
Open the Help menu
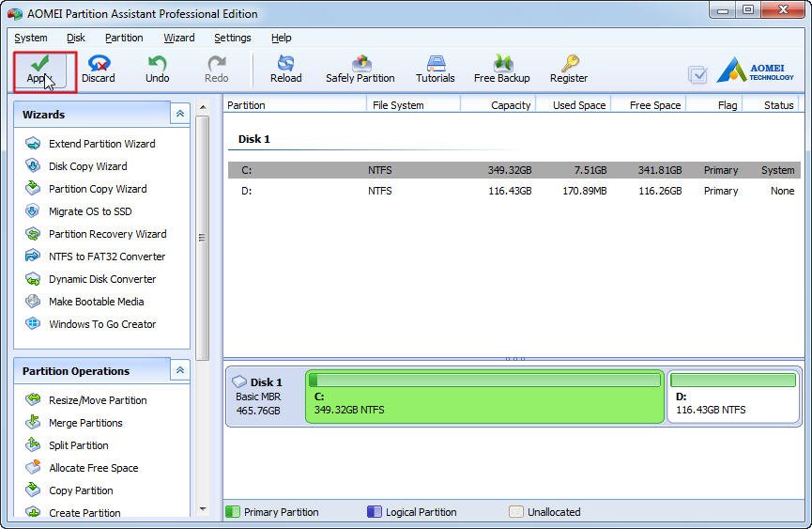(282, 38)
